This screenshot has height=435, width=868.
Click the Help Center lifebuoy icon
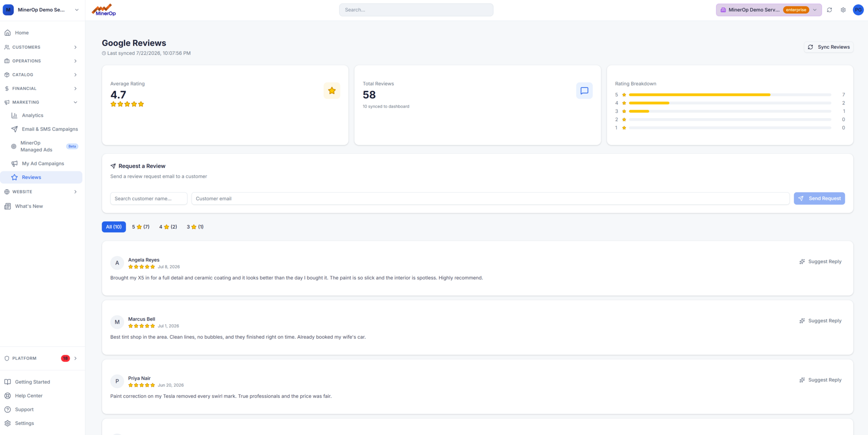7,396
